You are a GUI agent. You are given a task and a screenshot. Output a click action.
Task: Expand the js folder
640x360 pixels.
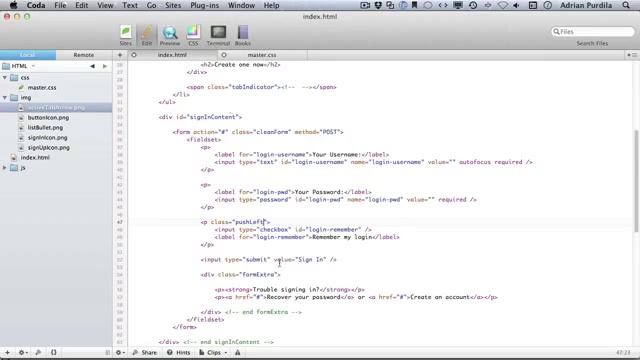pyautogui.click(x=5, y=167)
